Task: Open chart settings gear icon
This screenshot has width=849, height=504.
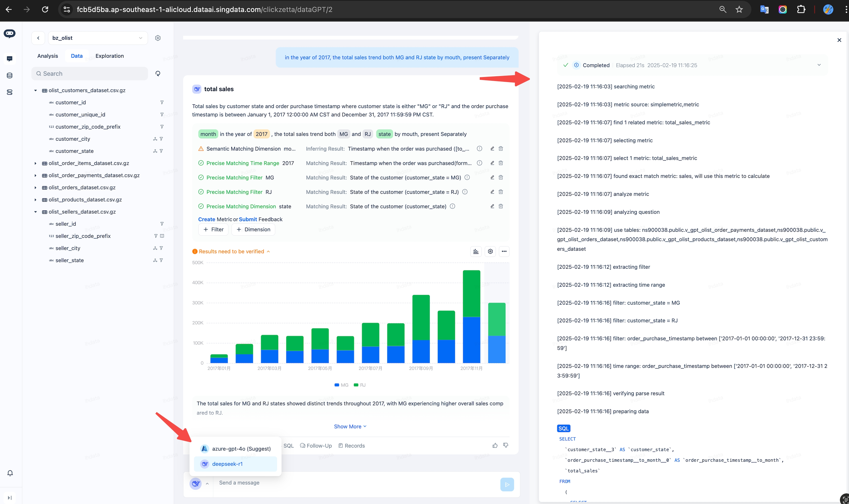Action: tap(490, 251)
